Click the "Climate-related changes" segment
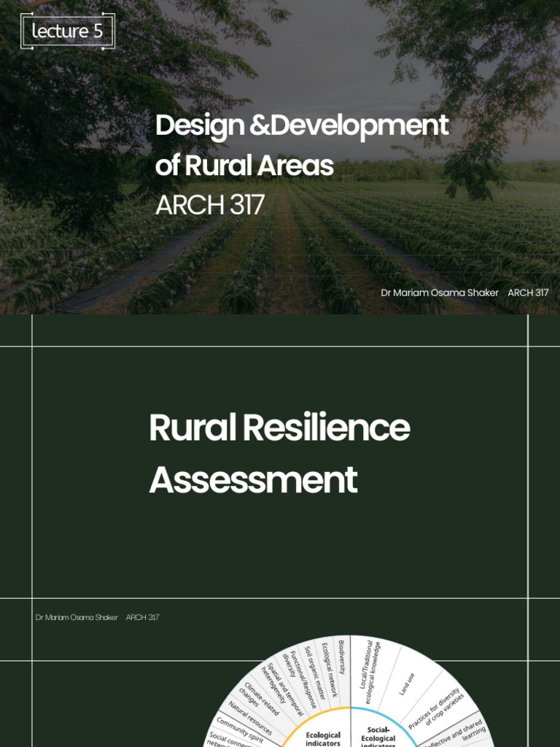Screen dimensions: 560x747 tap(257, 700)
